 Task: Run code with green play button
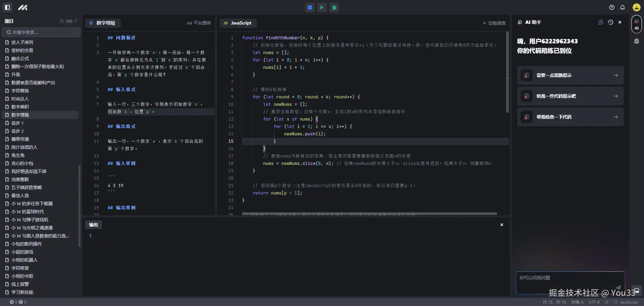tap(322, 7)
